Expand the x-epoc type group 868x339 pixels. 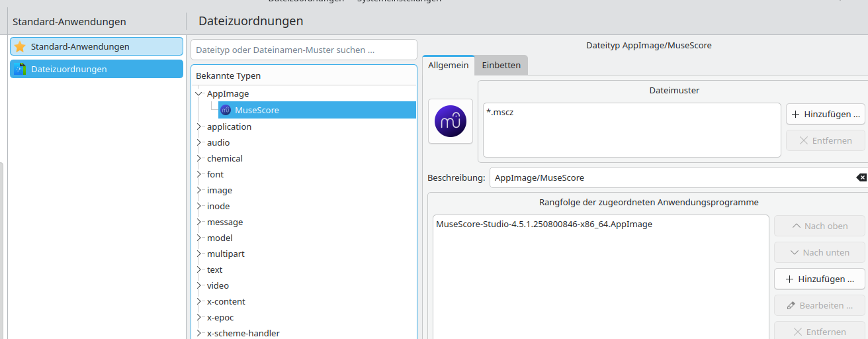198,317
